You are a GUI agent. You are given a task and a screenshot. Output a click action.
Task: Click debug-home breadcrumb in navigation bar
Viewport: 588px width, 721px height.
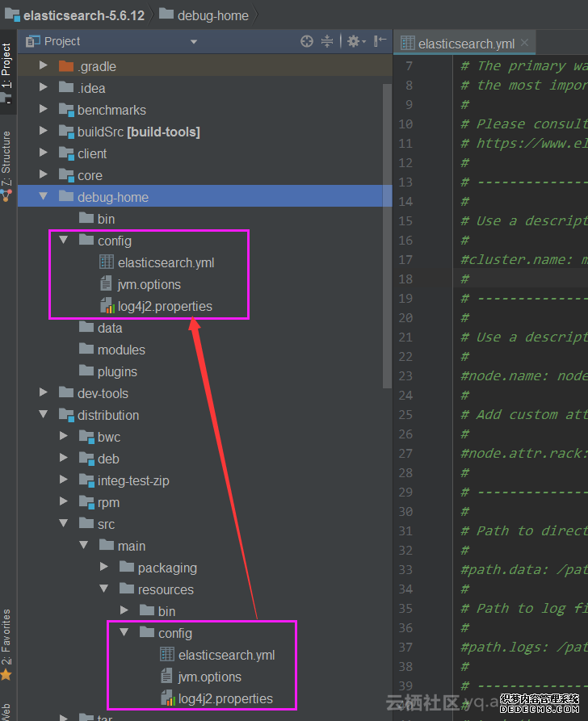coord(212,15)
